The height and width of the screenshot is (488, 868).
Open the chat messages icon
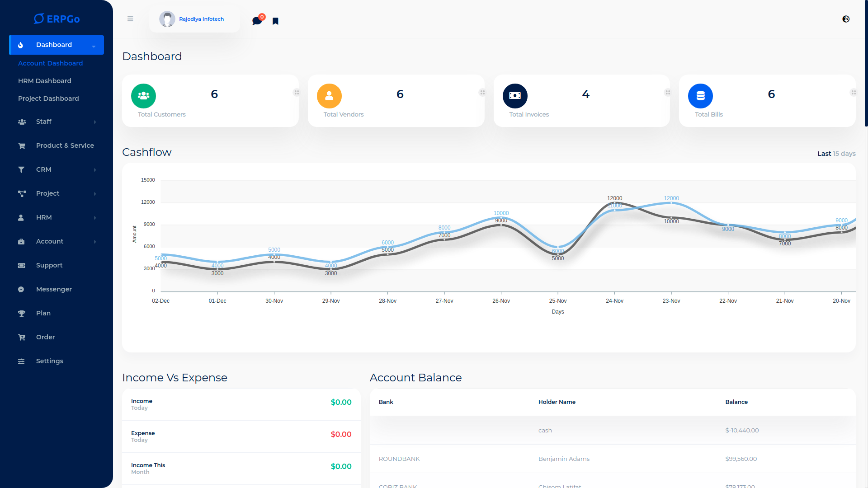257,21
